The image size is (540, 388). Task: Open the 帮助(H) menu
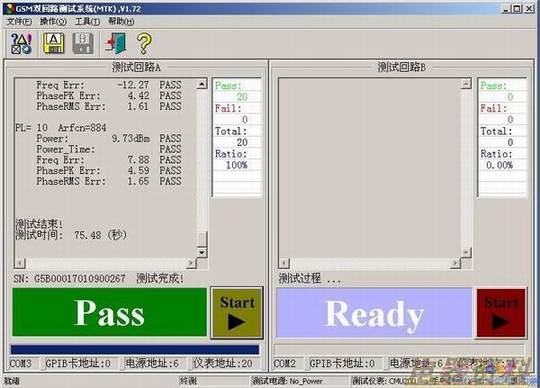coord(121,21)
